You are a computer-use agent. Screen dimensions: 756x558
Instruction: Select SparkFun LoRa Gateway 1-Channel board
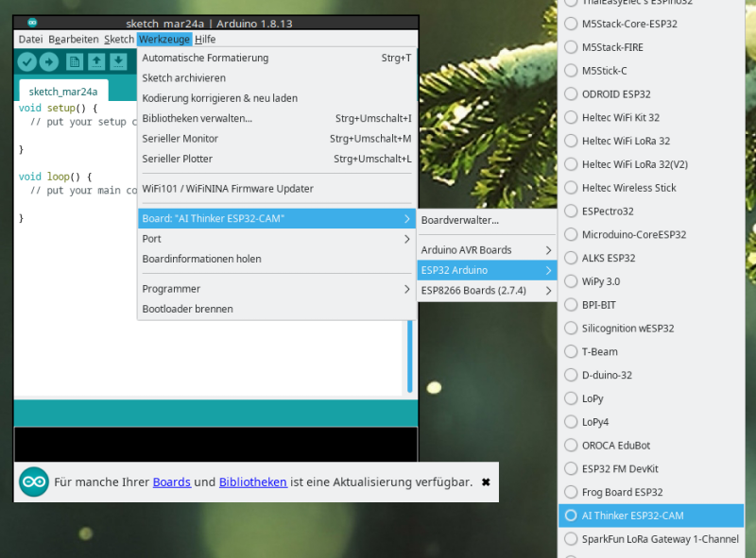pos(651,539)
